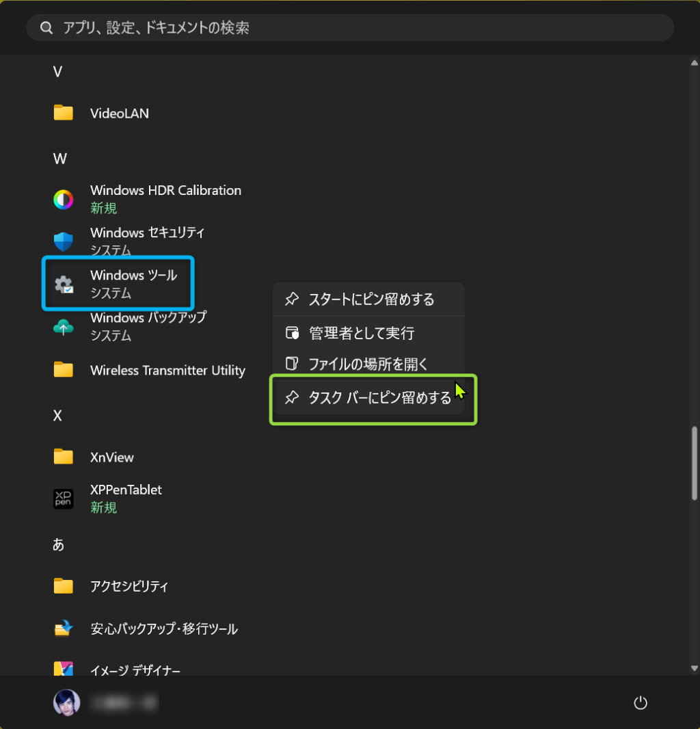Open the Windows バックアップ cloud icon

[64, 327]
